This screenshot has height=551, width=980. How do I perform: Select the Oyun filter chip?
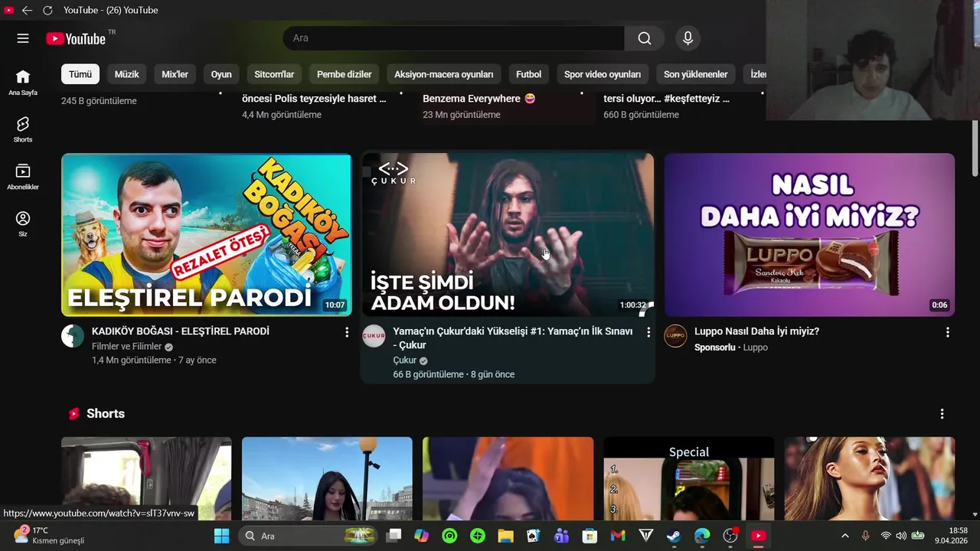point(221,74)
